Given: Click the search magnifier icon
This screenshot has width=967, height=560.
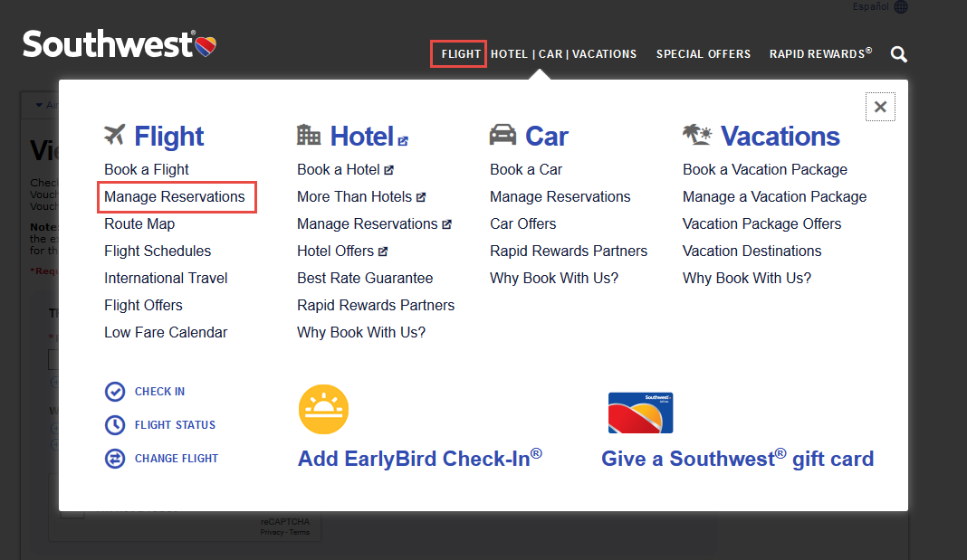Looking at the screenshot, I should [x=898, y=54].
